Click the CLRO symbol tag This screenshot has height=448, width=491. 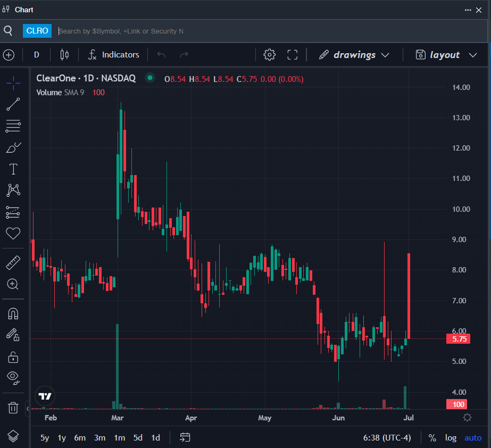[x=37, y=31]
